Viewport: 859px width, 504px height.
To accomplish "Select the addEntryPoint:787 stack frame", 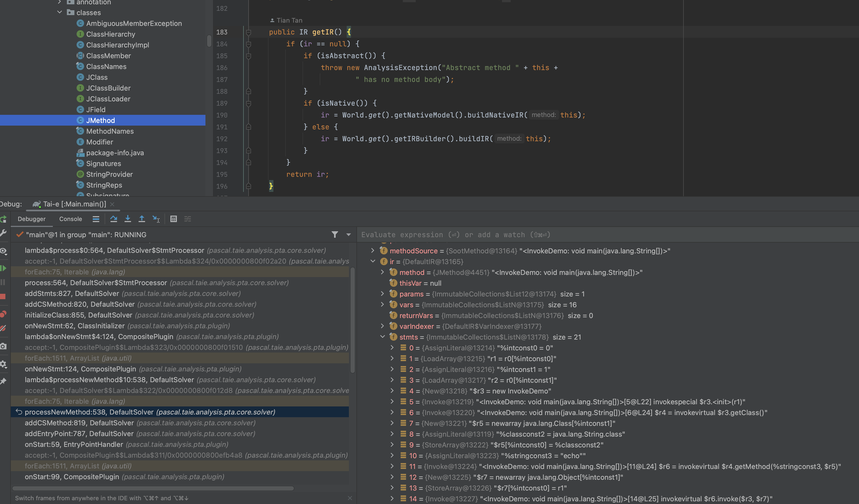I will [x=180, y=433].
